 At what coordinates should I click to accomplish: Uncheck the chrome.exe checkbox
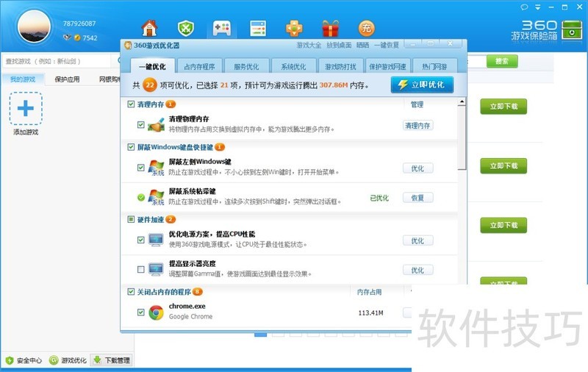pyautogui.click(x=141, y=312)
